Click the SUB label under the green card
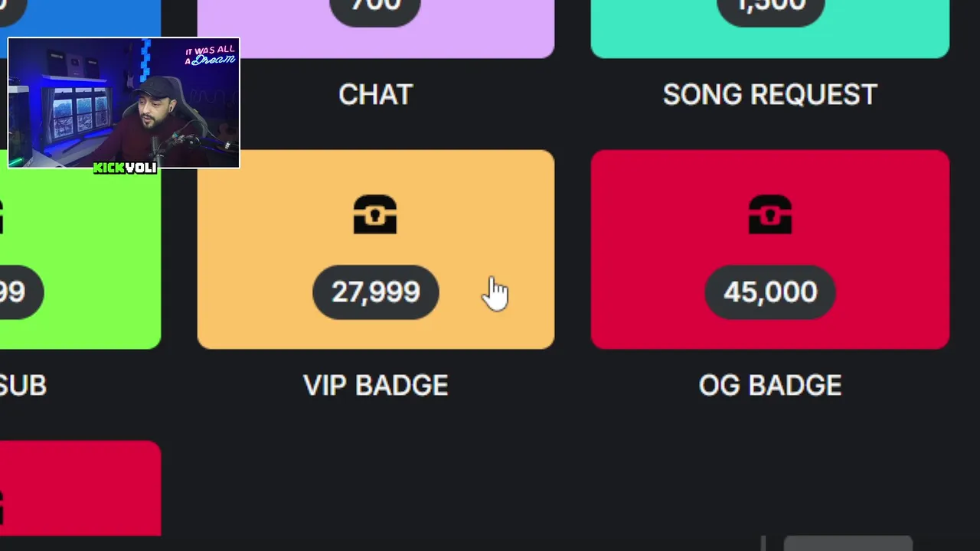 click(x=23, y=385)
